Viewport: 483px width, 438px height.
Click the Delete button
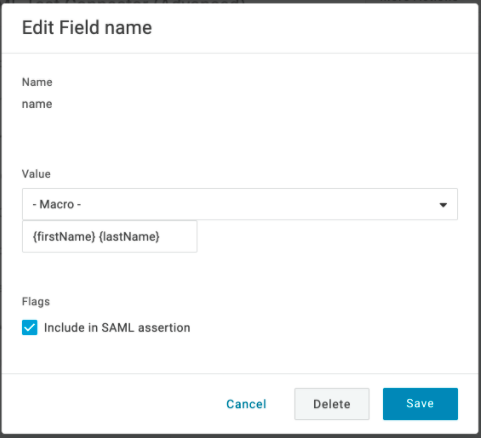click(x=332, y=404)
